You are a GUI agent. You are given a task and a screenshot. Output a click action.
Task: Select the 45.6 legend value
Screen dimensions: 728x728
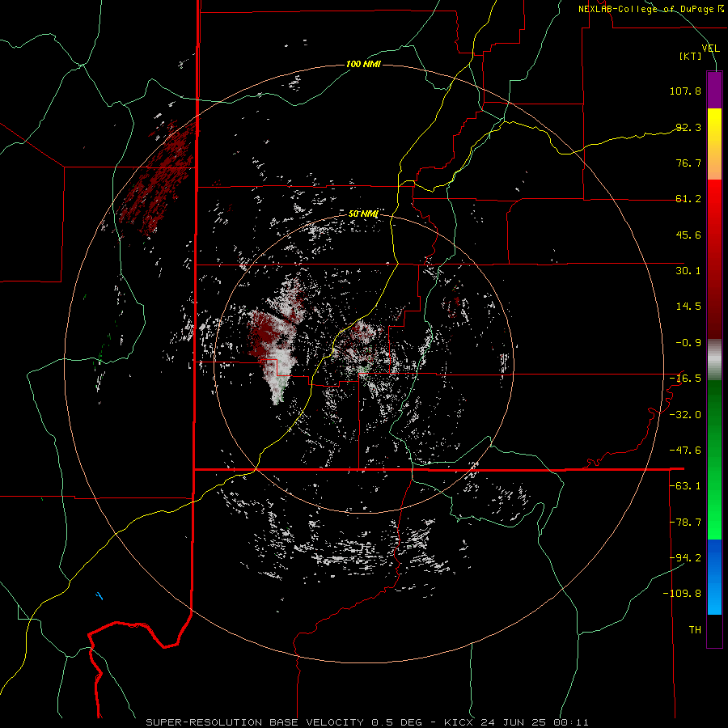[x=688, y=235]
